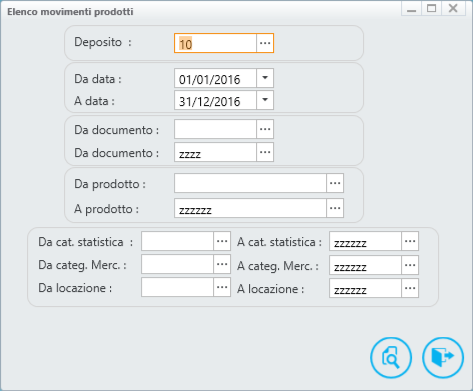Open lookup for first Da documento field

265,129
